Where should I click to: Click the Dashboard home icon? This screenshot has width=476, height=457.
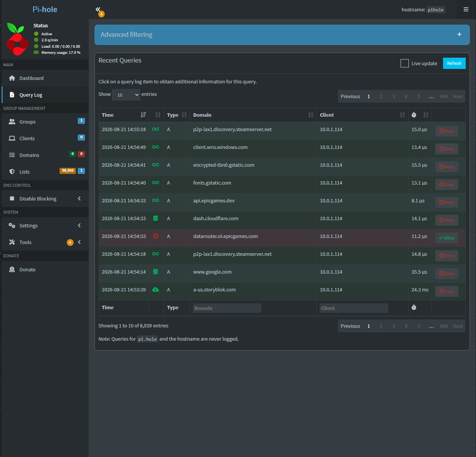click(x=12, y=78)
